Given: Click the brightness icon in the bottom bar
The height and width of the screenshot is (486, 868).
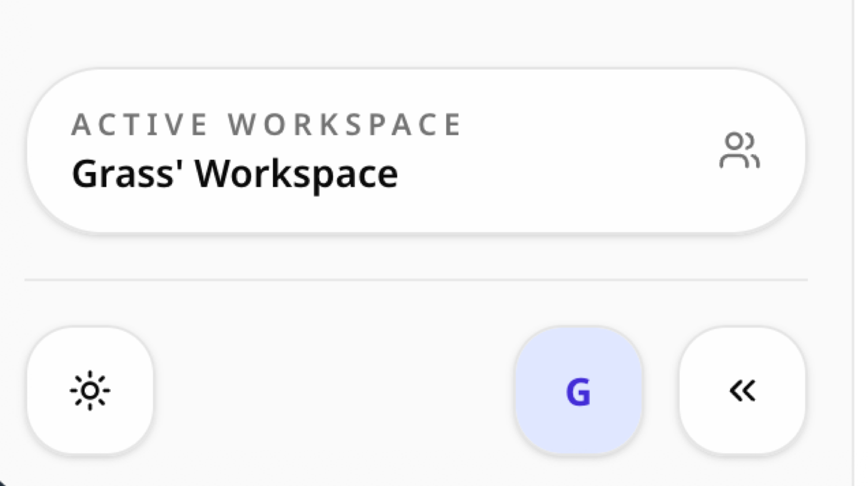Looking at the screenshot, I should [91, 390].
